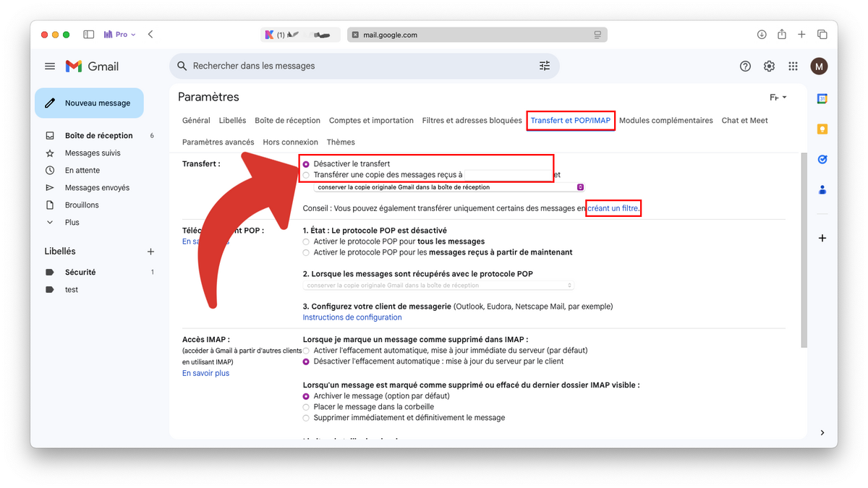Click the reader icon in address bar
Screen dimensions: 868x488
point(597,35)
